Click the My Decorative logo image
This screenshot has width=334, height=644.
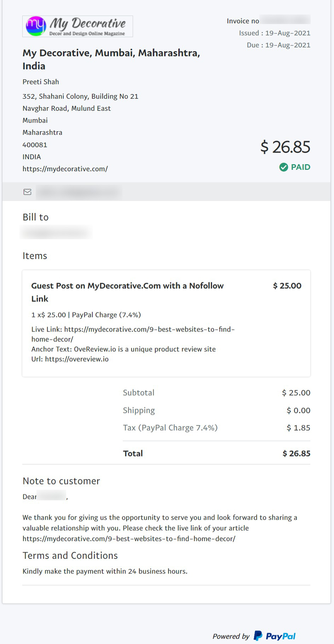[77, 27]
